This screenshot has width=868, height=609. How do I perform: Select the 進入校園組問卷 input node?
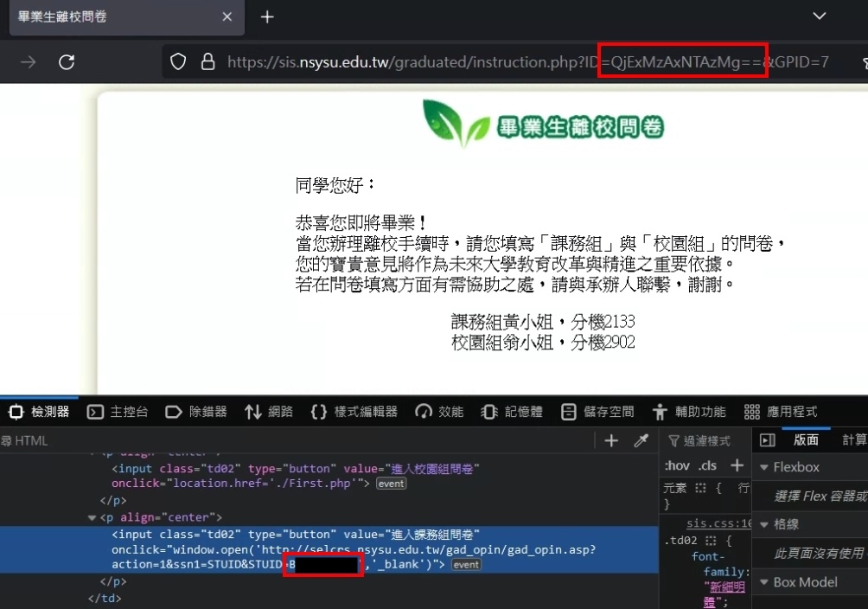tap(296, 476)
